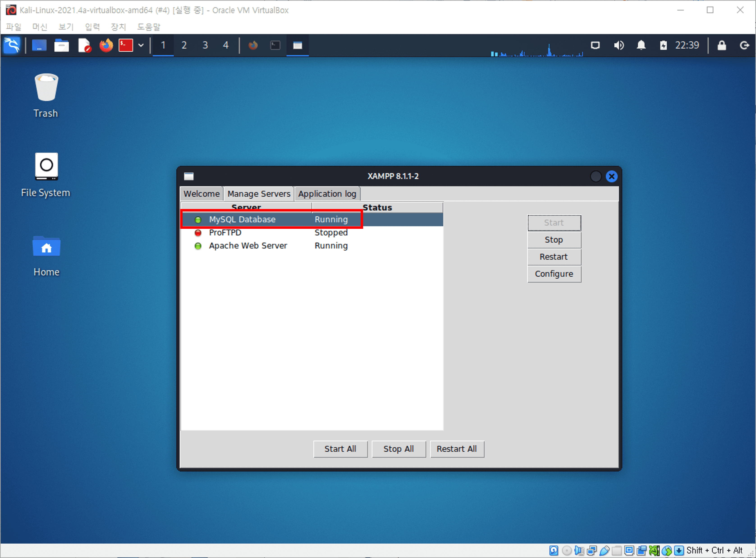Viewport: 756px width, 558px height.
Task: Click the Restart All button
Action: pyautogui.click(x=457, y=449)
